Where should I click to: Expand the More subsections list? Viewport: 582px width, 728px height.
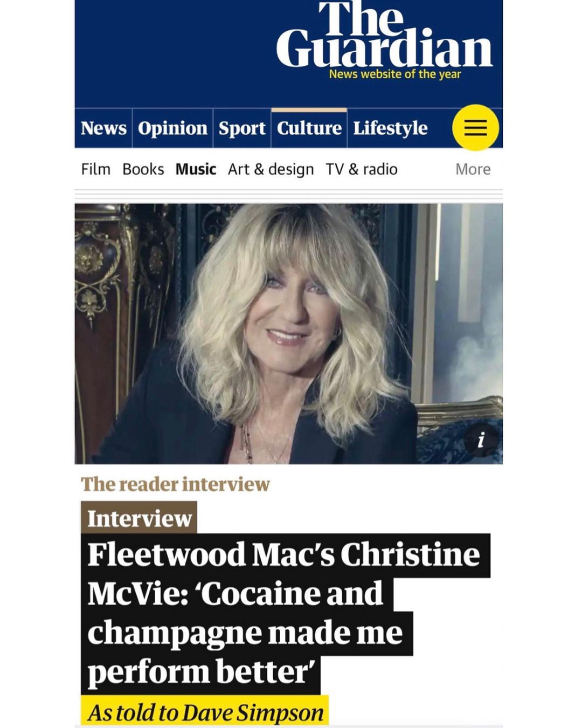[x=473, y=169]
